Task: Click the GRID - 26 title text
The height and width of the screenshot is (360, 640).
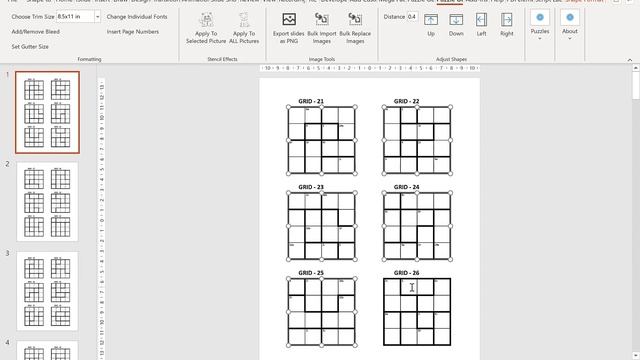Action: pos(407,273)
